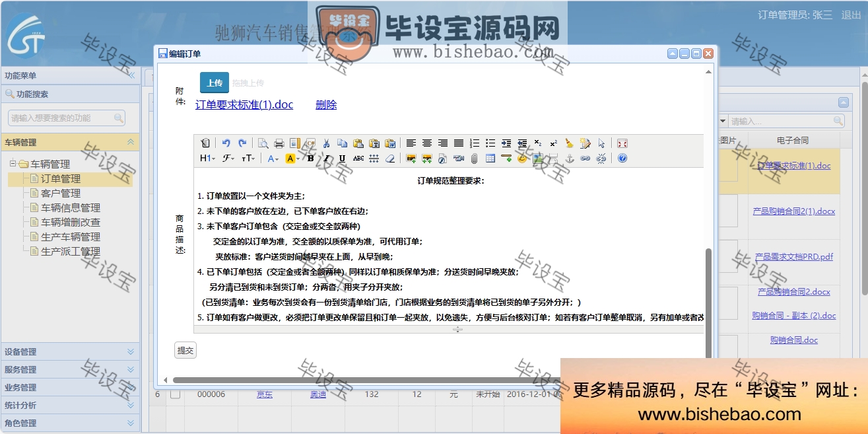Open the 订单要求标准(1).doc attachment link in the dialog
Viewport: 868px width, 434px height.
point(244,104)
